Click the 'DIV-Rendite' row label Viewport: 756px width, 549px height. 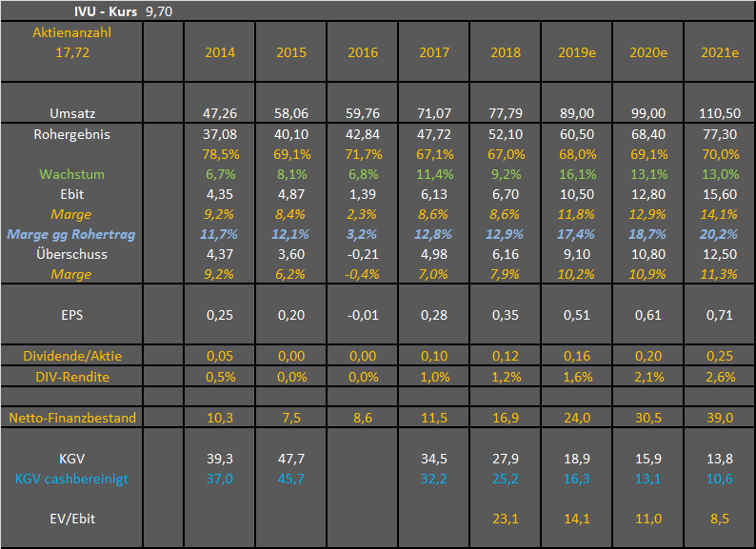pyautogui.click(x=72, y=377)
